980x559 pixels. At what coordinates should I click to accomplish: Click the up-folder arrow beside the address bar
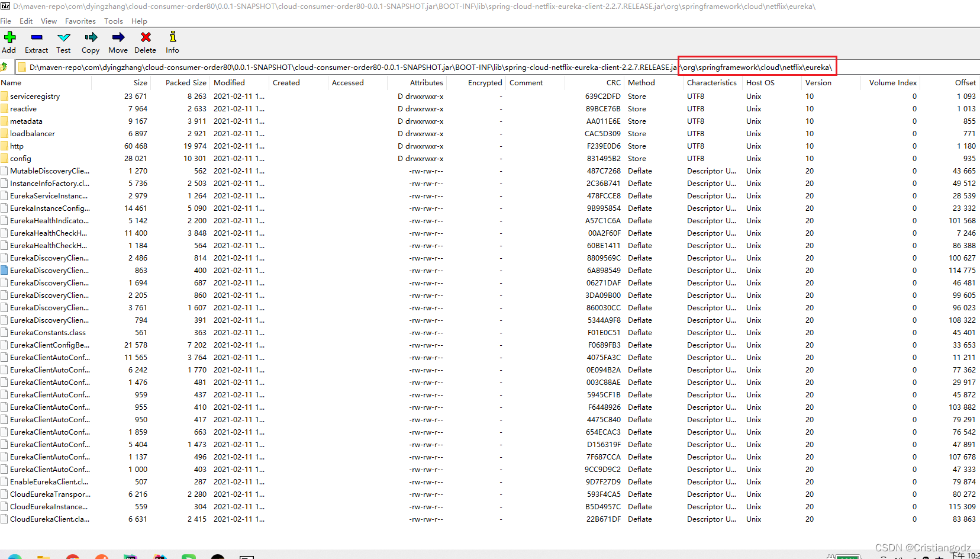tap(5, 67)
